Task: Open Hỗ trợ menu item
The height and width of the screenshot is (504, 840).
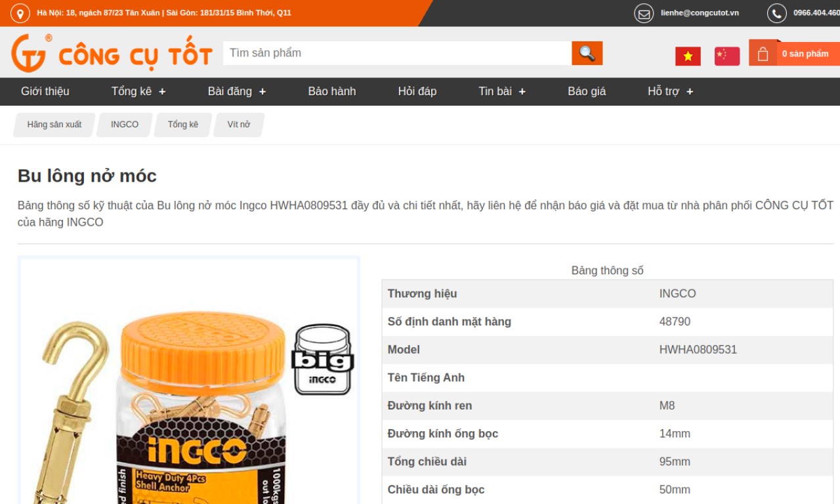Action: [663, 91]
